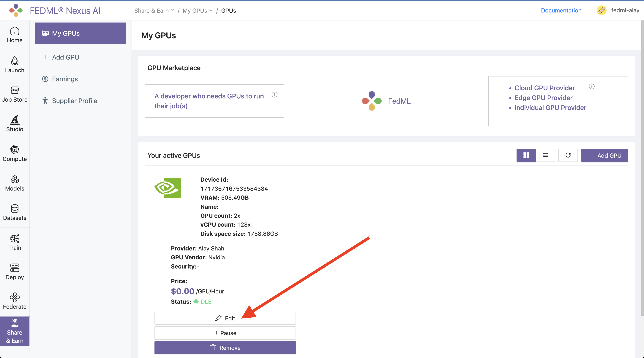
Task: Open Earnings in the side menu
Action: tap(65, 79)
